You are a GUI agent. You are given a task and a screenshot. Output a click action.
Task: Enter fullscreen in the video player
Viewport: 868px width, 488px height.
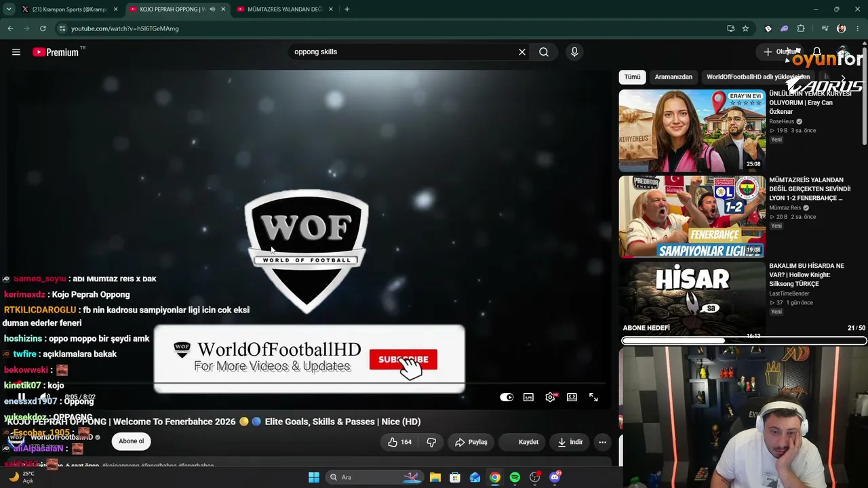pyautogui.click(x=593, y=397)
